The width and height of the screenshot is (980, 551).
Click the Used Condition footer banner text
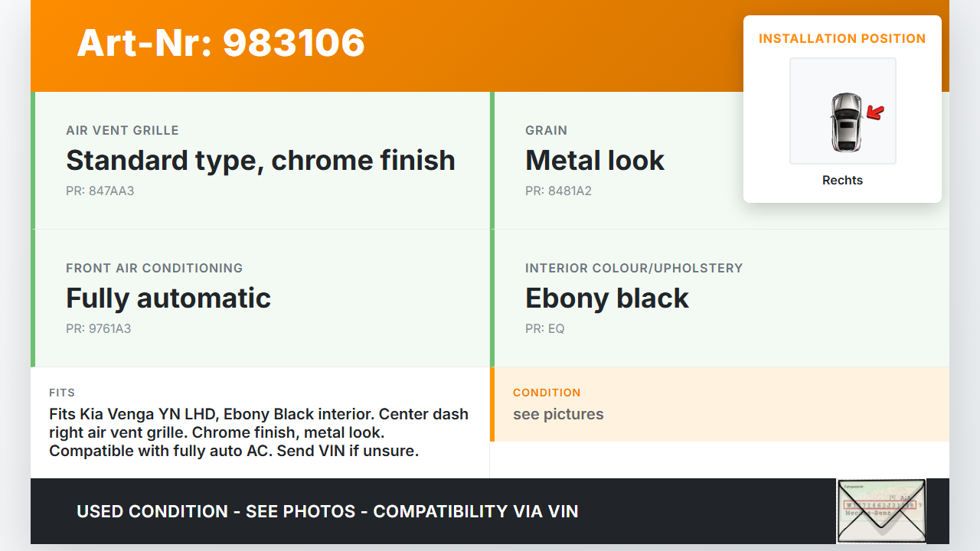click(x=328, y=511)
